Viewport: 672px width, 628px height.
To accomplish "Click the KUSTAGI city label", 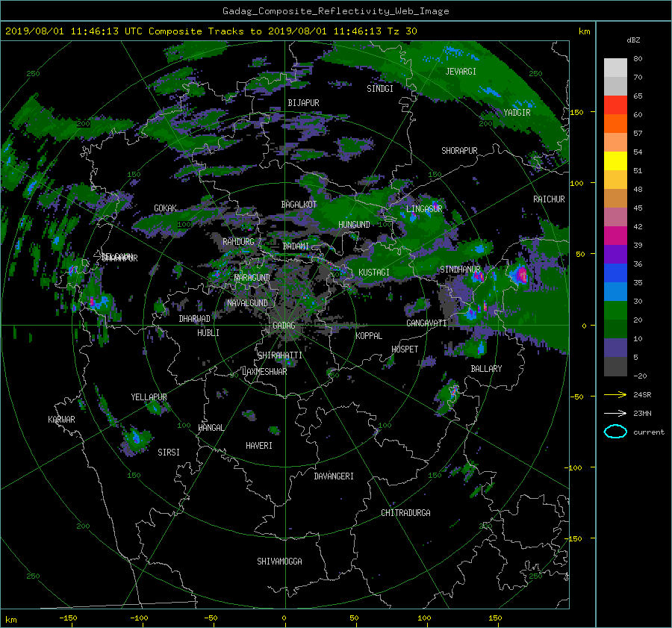I will [x=374, y=273].
